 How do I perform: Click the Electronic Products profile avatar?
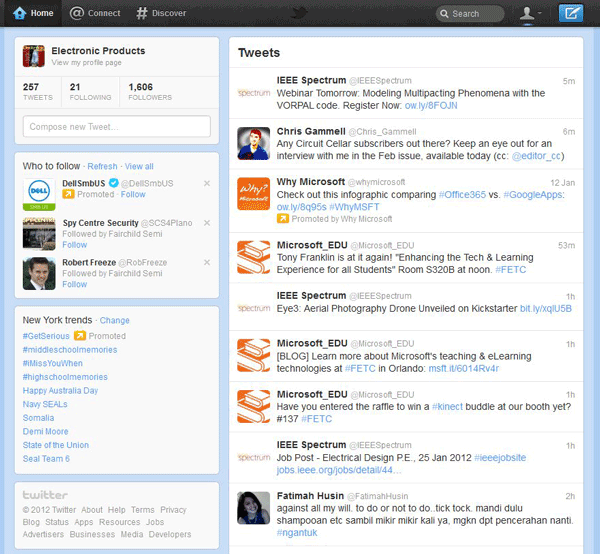[34, 56]
